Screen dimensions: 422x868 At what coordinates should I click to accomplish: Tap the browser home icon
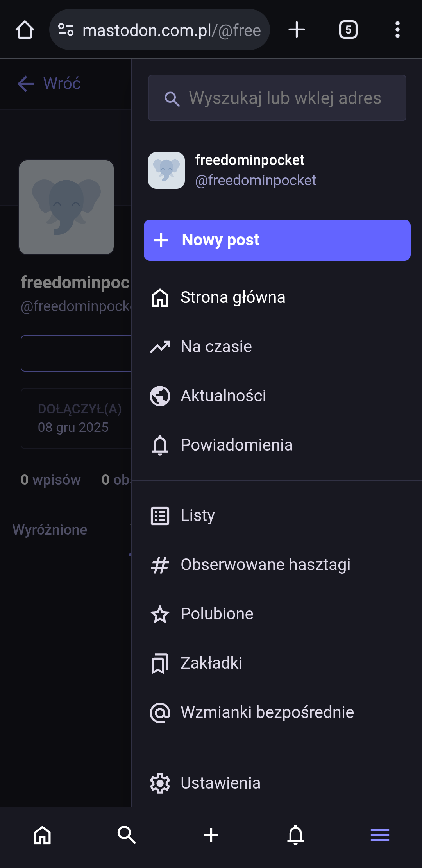click(25, 30)
